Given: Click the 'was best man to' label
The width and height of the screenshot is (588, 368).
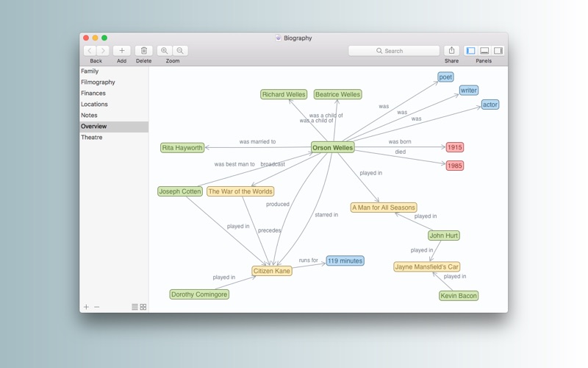Looking at the screenshot, I should (234, 164).
